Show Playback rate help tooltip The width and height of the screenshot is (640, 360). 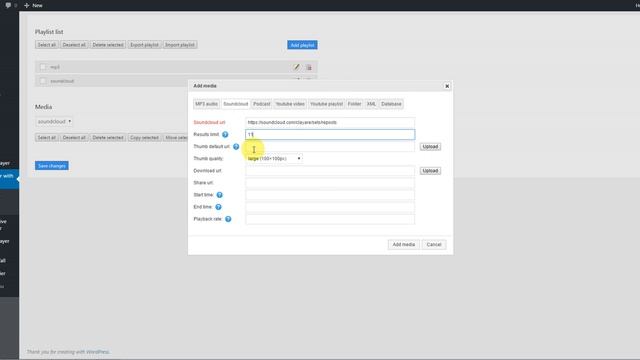228,219
